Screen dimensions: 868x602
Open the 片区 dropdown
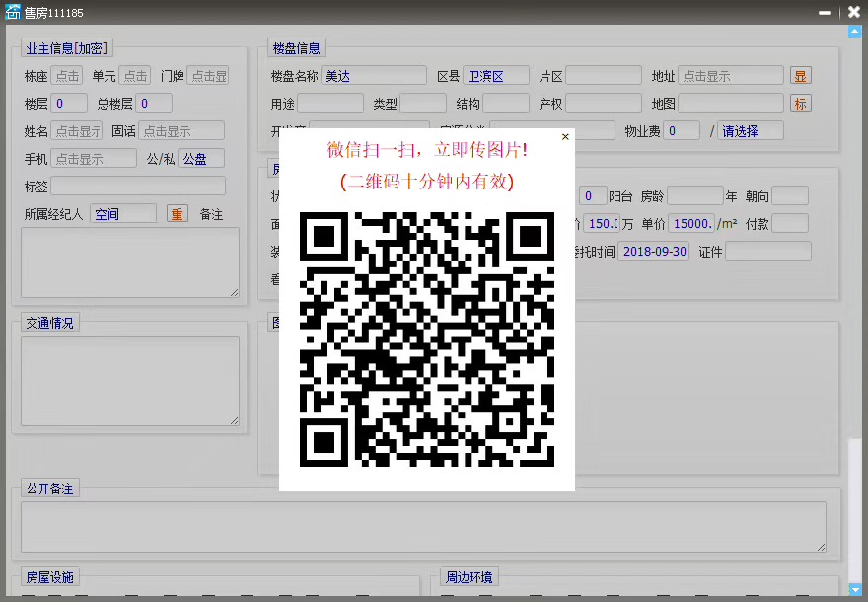[x=604, y=76]
